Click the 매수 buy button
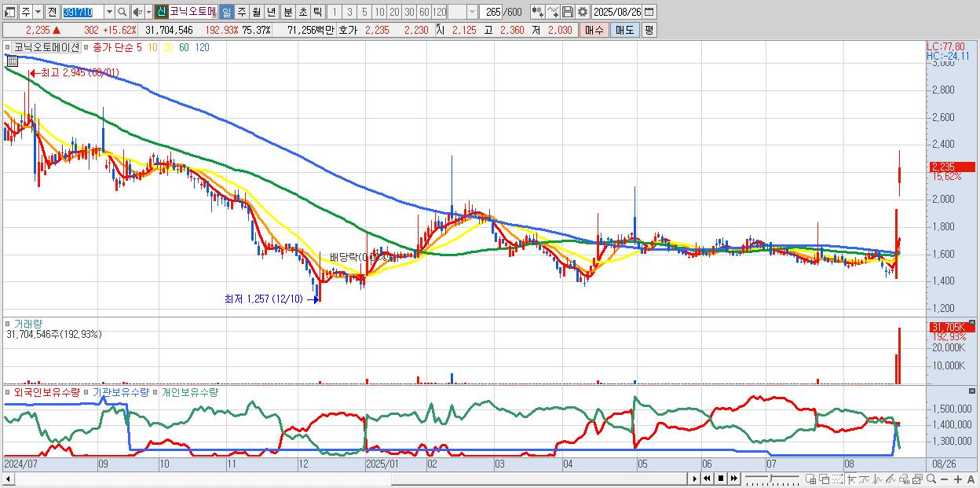 [x=594, y=30]
